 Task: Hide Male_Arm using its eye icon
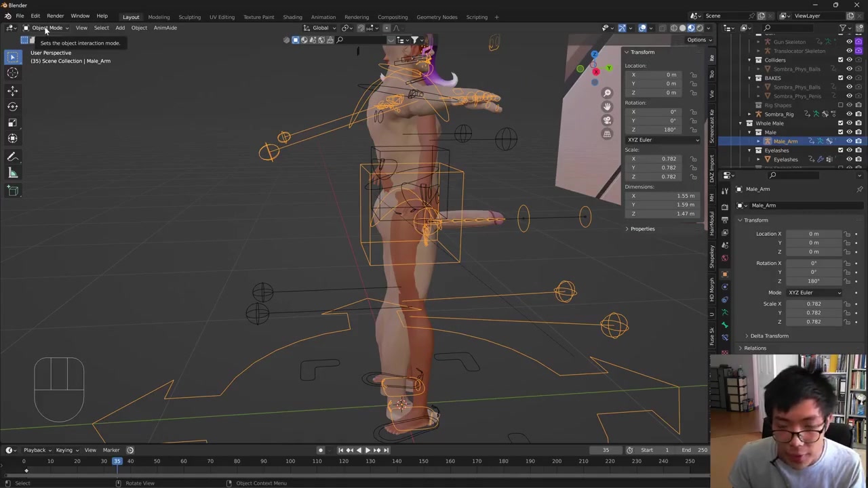click(x=849, y=141)
